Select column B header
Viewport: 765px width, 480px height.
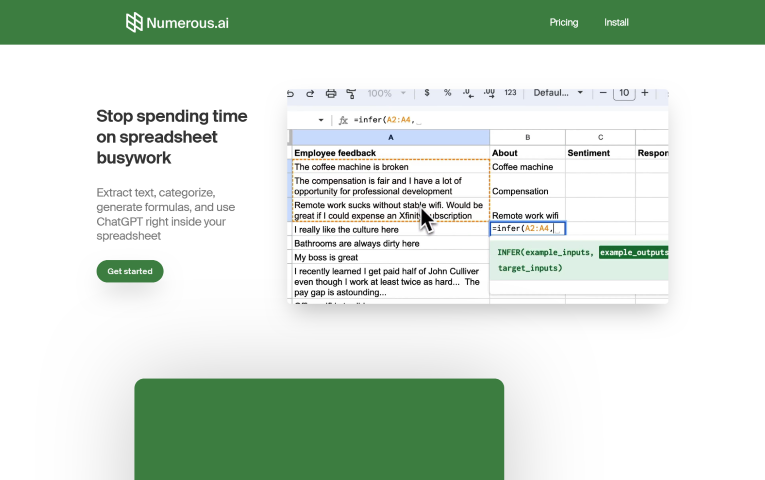527,138
